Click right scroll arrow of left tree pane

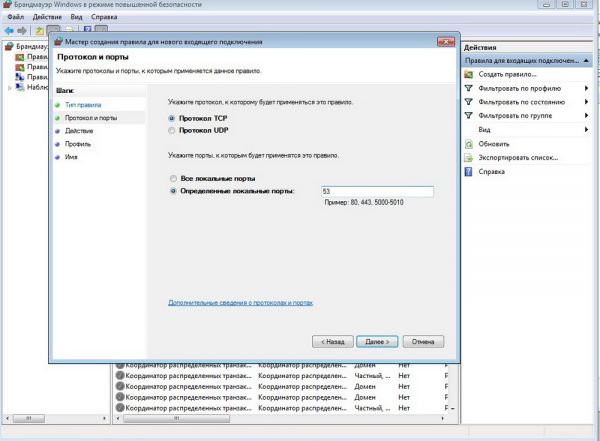104,418
